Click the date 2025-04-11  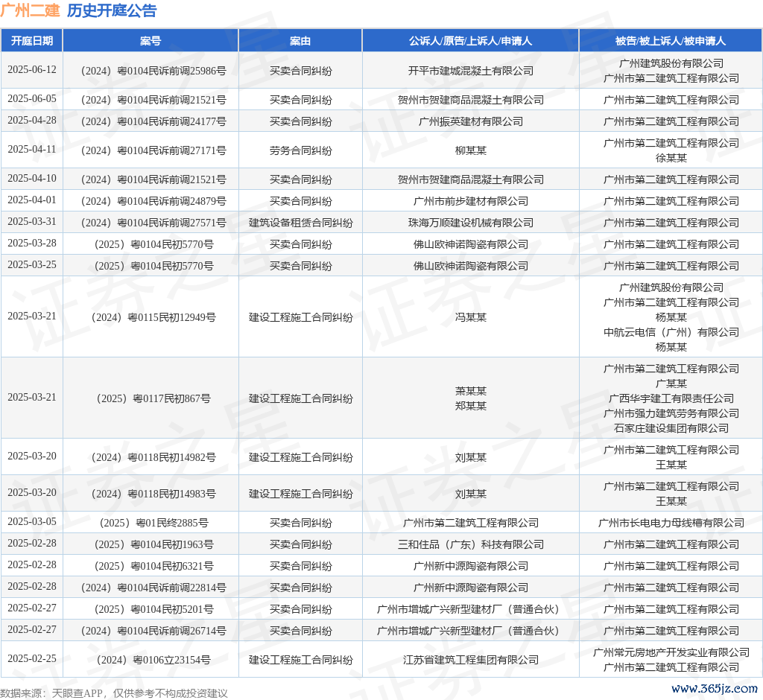point(32,150)
